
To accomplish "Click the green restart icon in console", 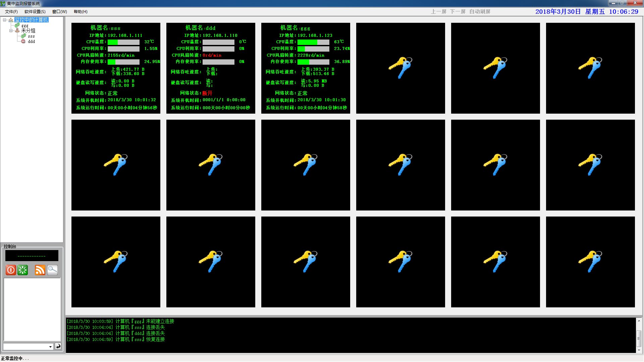I will click(x=23, y=270).
